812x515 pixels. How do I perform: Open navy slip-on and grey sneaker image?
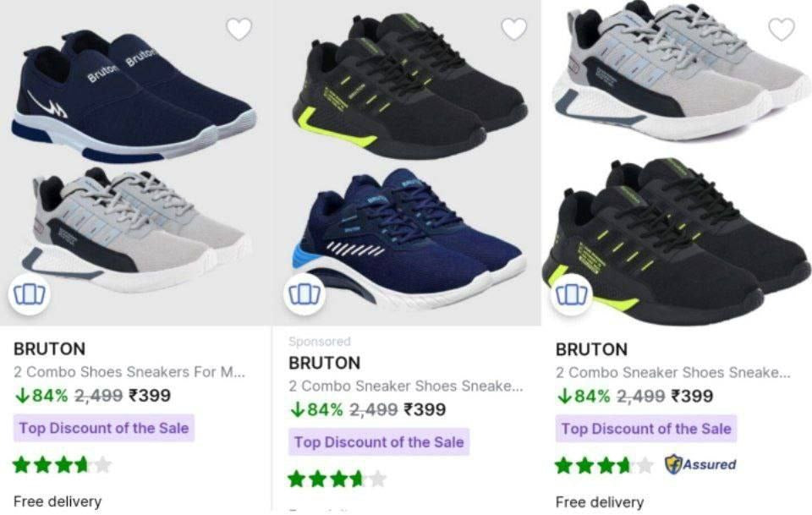tap(135, 161)
